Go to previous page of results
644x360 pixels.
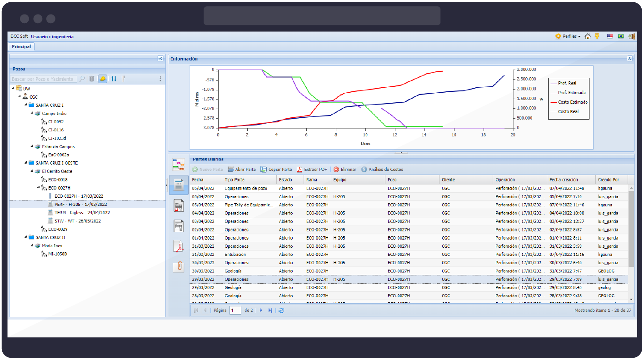point(205,310)
